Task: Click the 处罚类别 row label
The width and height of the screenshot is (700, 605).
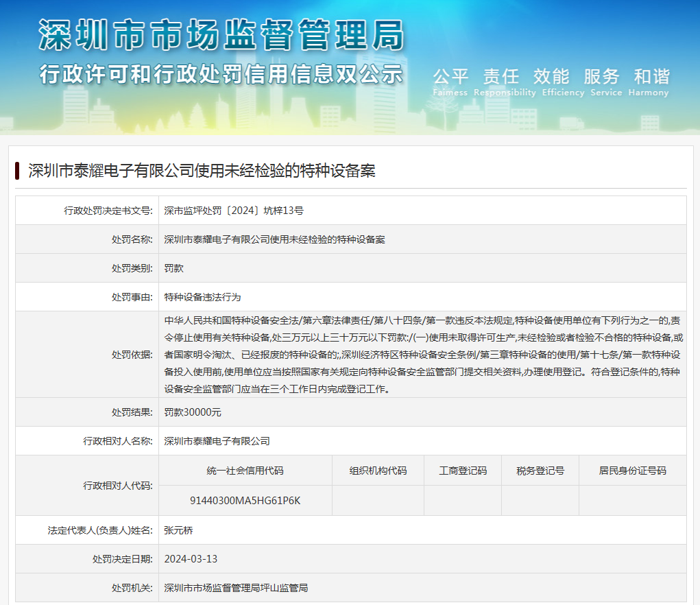Action: [132, 268]
